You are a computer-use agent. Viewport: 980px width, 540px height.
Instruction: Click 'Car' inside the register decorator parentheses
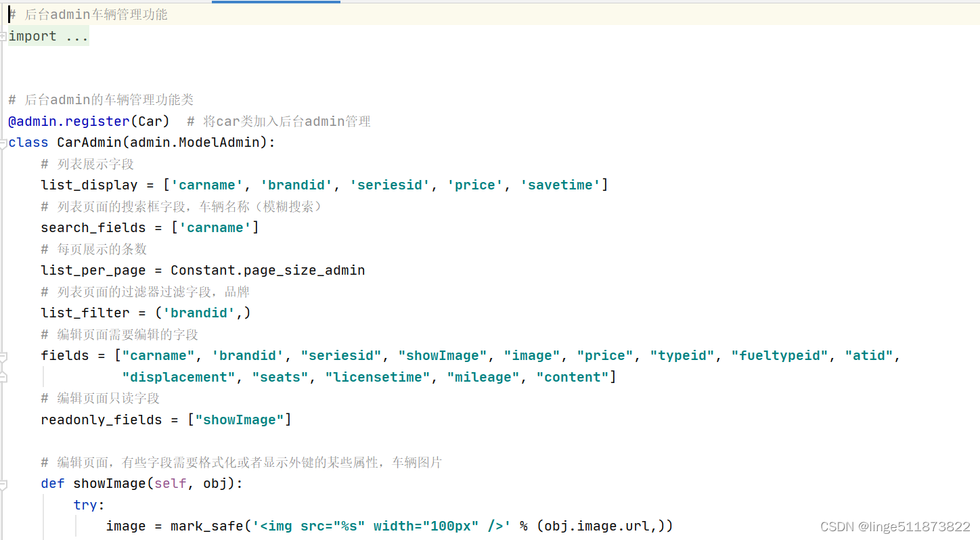pos(150,122)
